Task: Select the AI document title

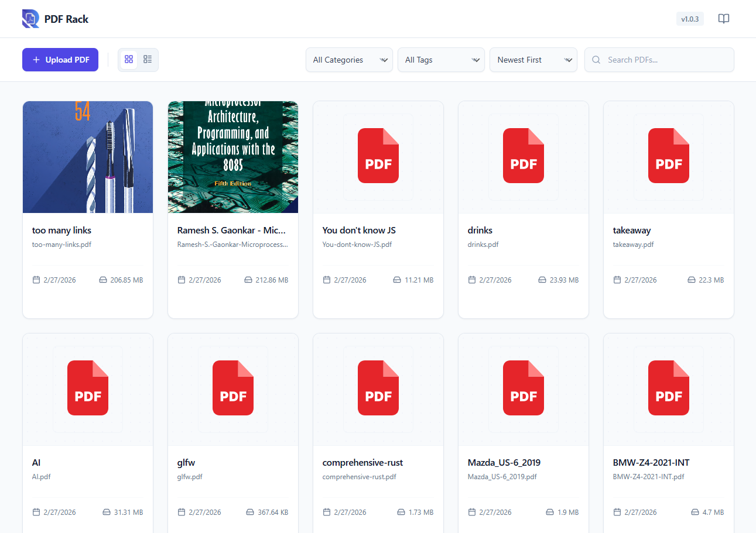Action: 36,462
